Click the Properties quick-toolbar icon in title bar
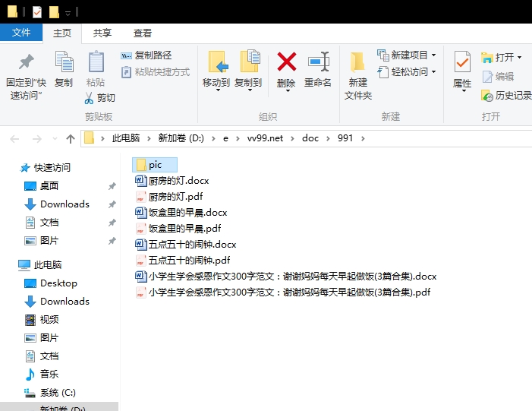 [x=37, y=12]
